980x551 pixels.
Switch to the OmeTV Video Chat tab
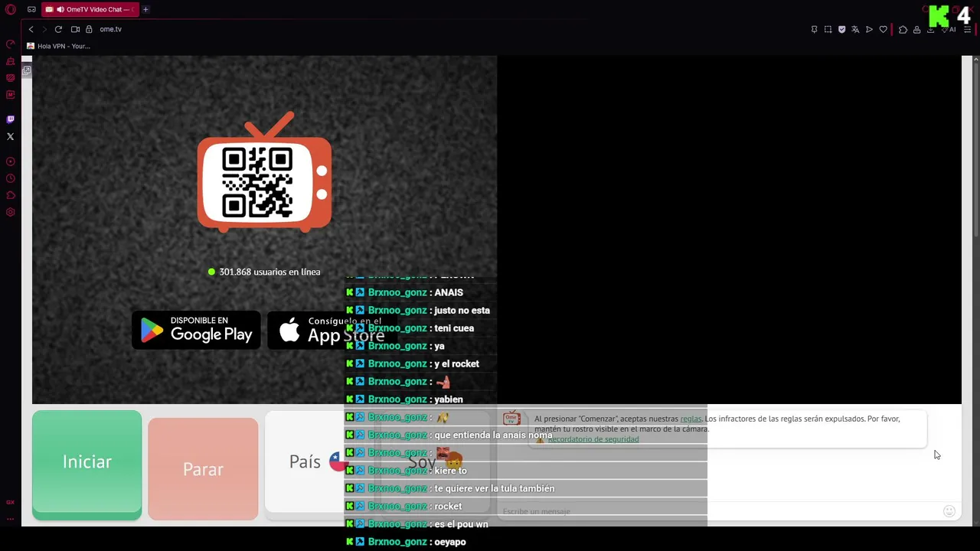click(x=90, y=9)
